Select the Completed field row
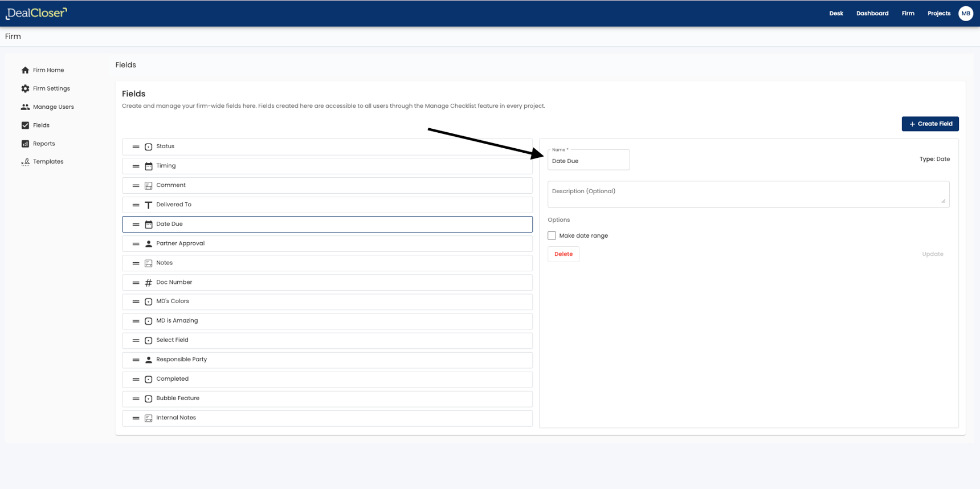Screen dimensions: 980x489 point(327,379)
